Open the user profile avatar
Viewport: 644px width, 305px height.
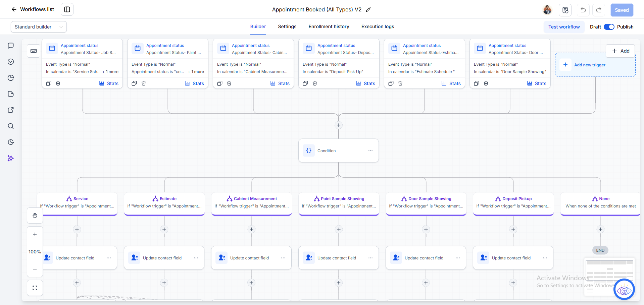click(547, 10)
